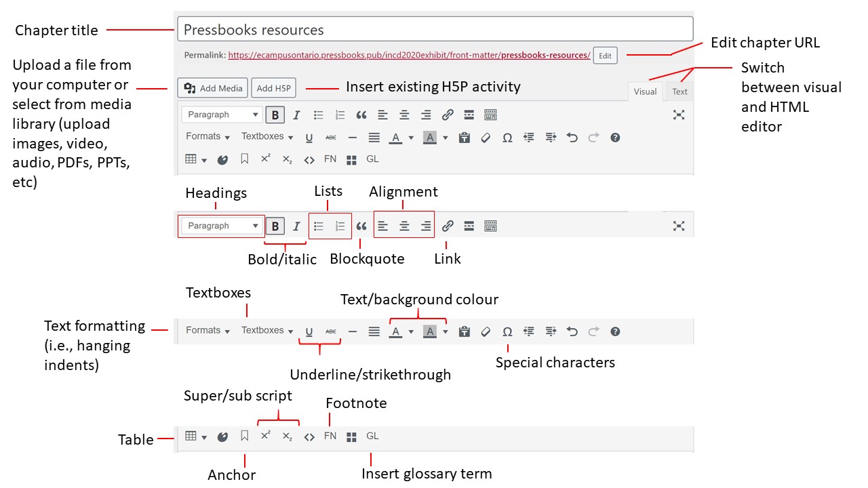Decrease indent in the main editor toolbar
This screenshot has width=868, height=488.
(x=529, y=138)
